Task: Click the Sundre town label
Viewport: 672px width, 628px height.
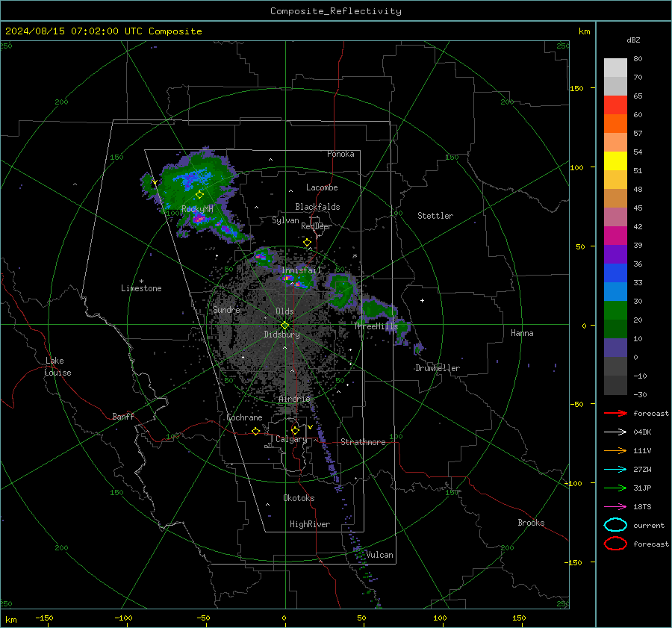Action: [x=226, y=309]
